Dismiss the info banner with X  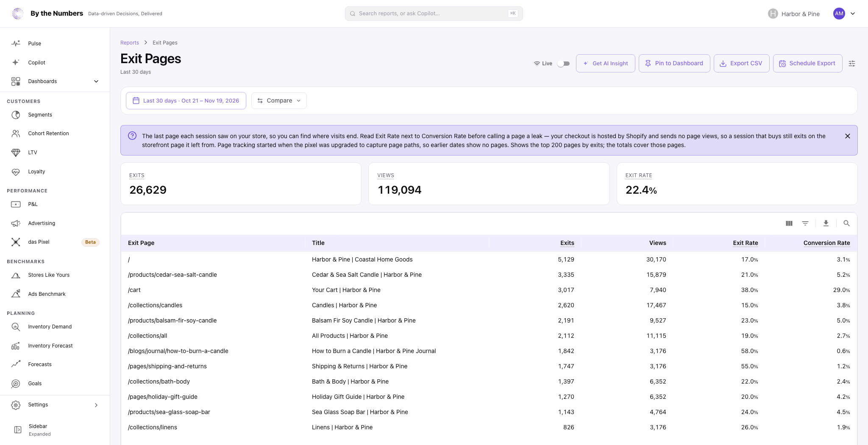pos(848,136)
